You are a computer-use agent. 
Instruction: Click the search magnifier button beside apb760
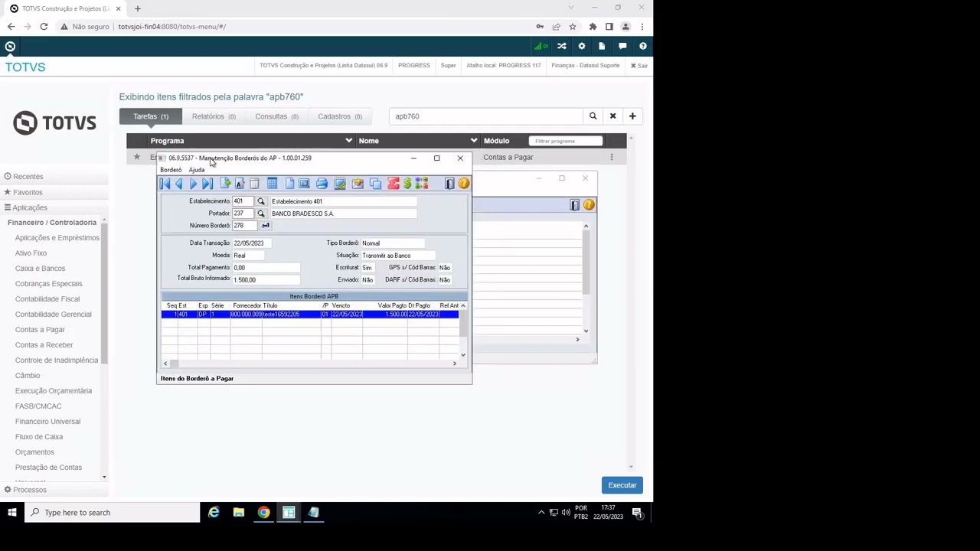click(x=593, y=116)
